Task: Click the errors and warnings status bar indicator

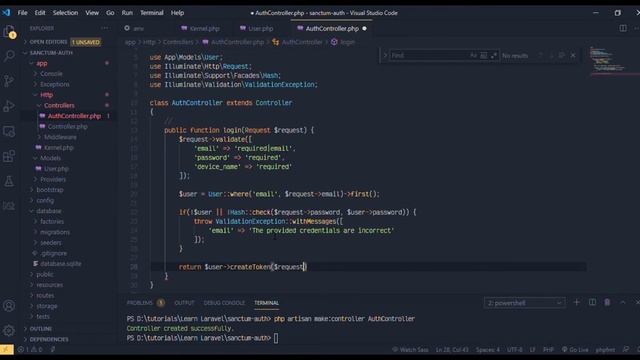Action: click(x=30, y=349)
